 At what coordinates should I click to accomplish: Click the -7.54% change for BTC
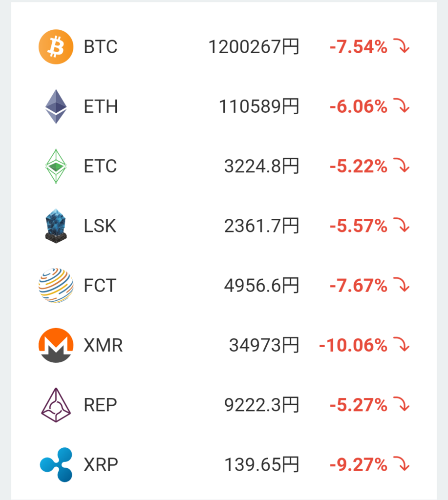pos(358,47)
